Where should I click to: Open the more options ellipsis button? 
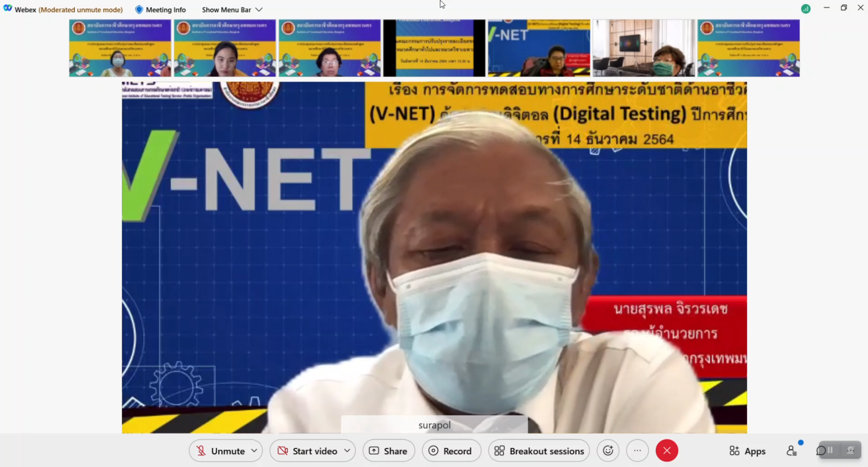point(637,451)
